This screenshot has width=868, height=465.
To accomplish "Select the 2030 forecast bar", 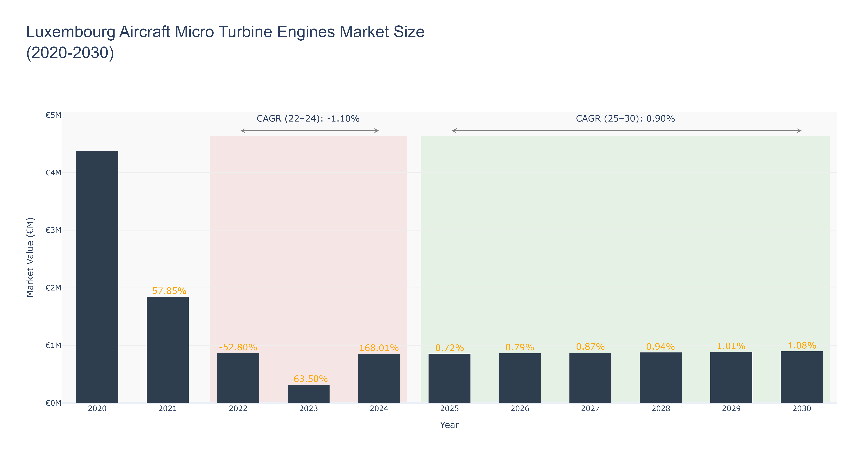I will tap(801, 377).
